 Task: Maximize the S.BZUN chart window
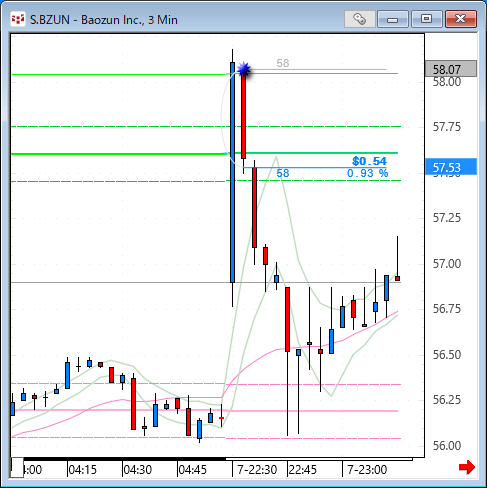[426, 19]
